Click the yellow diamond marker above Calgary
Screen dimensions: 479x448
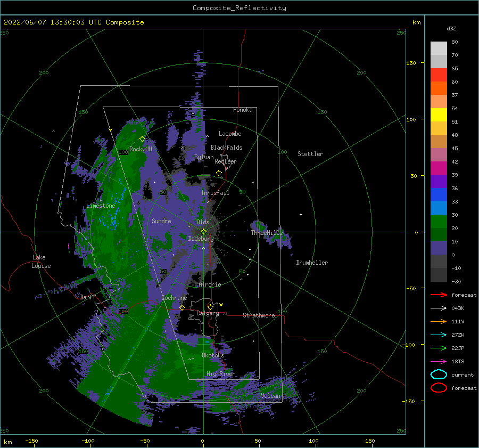pyautogui.click(x=210, y=307)
